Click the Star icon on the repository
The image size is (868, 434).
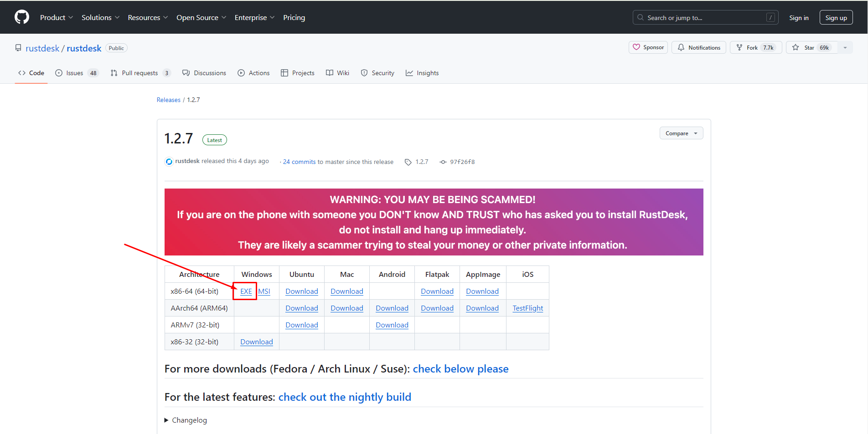point(796,47)
